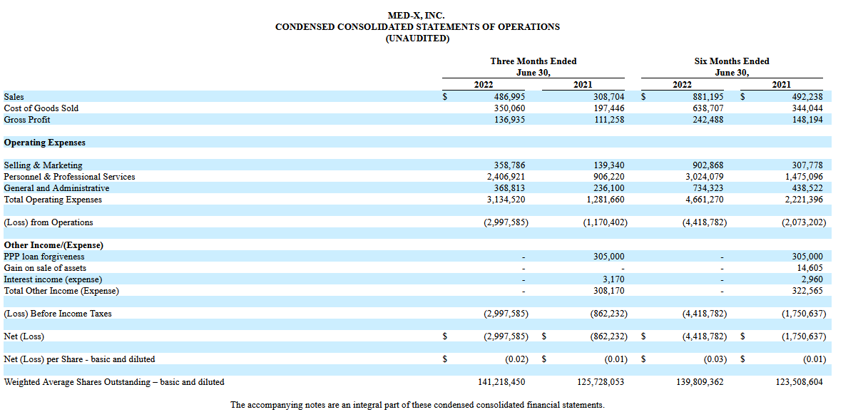
Task: Select Sales value 486,995
Action: (x=509, y=97)
